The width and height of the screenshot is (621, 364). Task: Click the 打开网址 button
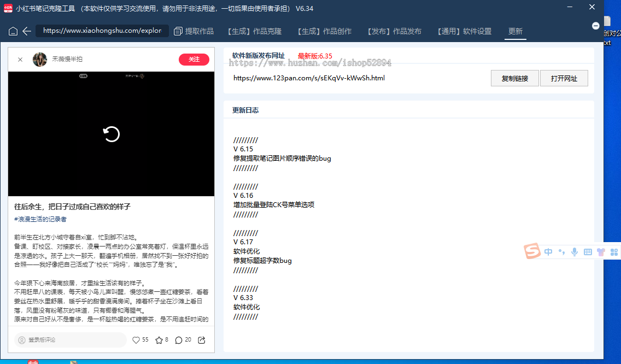point(564,78)
